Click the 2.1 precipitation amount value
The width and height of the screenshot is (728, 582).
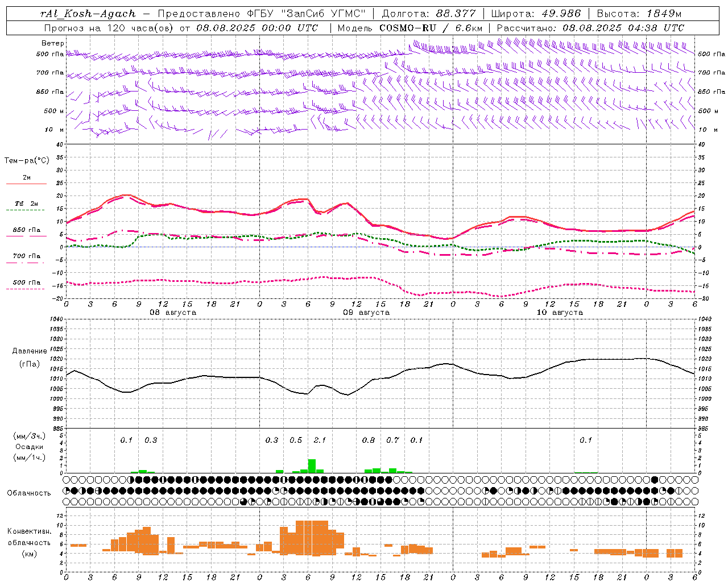tap(320, 440)
